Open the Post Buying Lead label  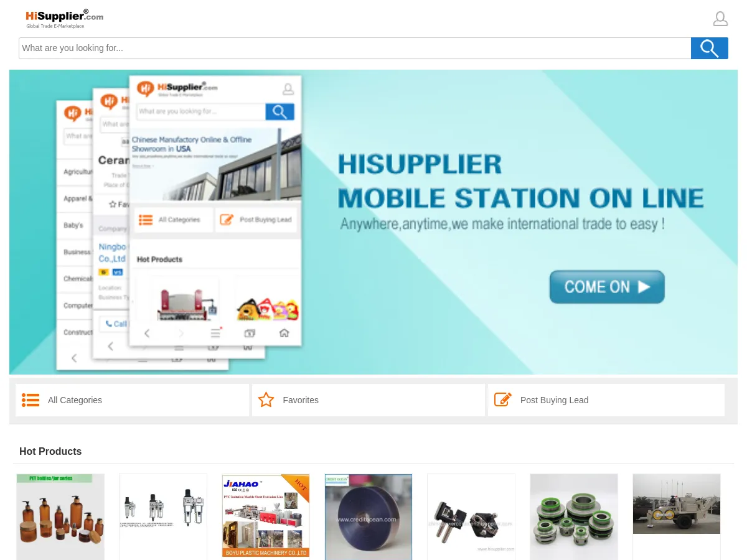[x=554, y=400]
